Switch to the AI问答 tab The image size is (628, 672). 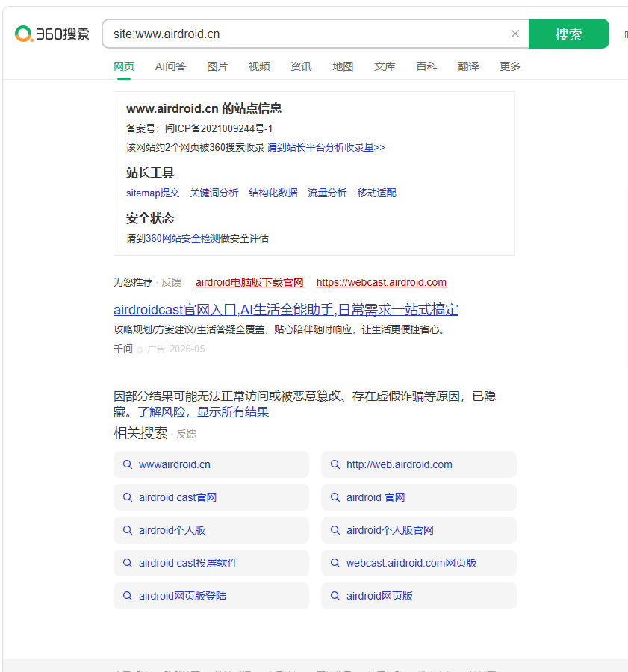[x=170, y=67]
